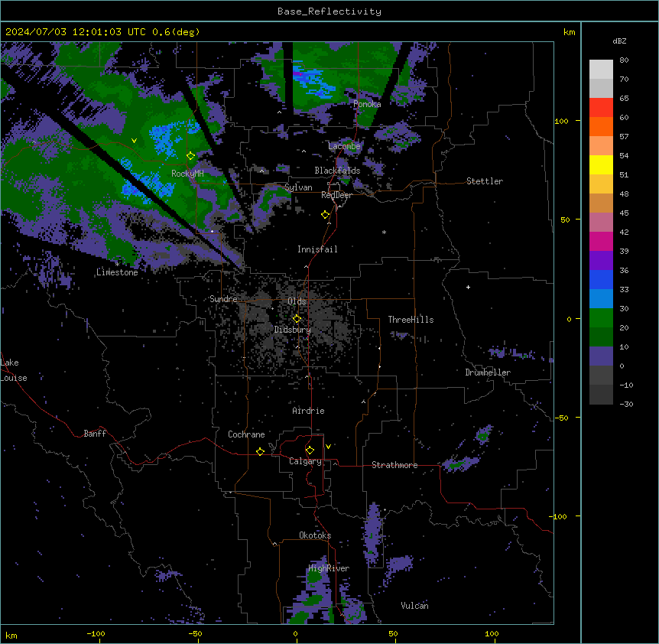Click the Okotoks label

click(x=315, y=535)
